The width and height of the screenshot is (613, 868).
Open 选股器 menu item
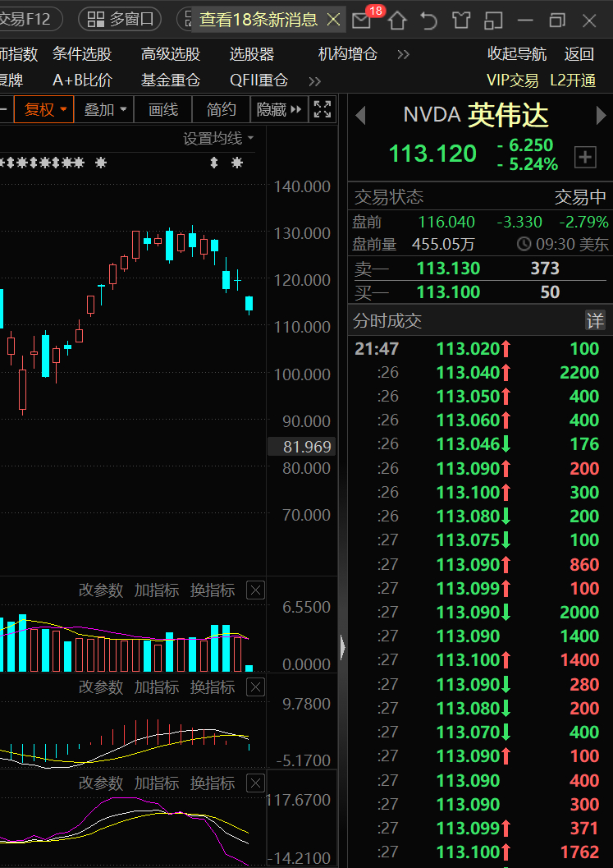pos(252,54)
